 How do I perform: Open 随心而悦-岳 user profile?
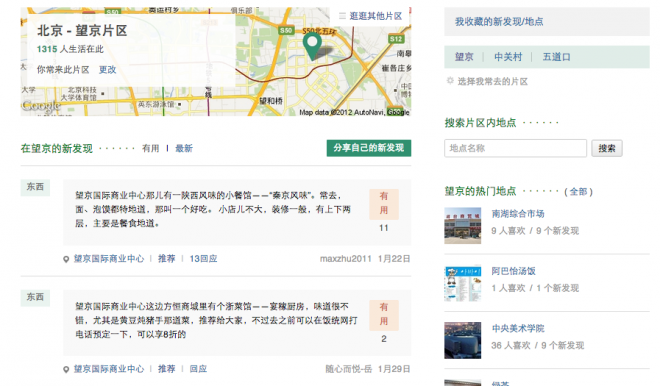tap(349, 369)
